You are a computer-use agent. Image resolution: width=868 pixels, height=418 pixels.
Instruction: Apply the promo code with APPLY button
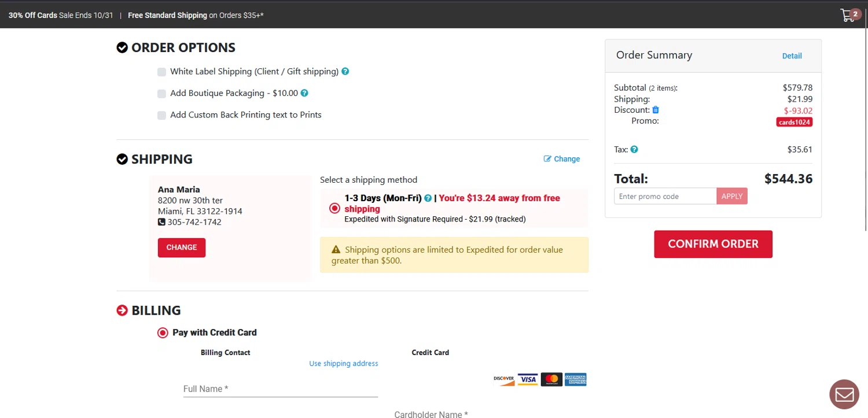click(x=731, y=197)
